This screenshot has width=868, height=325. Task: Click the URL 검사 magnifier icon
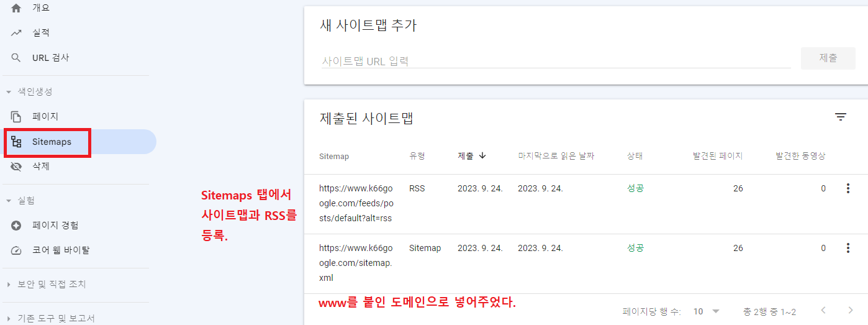(16, 58)
